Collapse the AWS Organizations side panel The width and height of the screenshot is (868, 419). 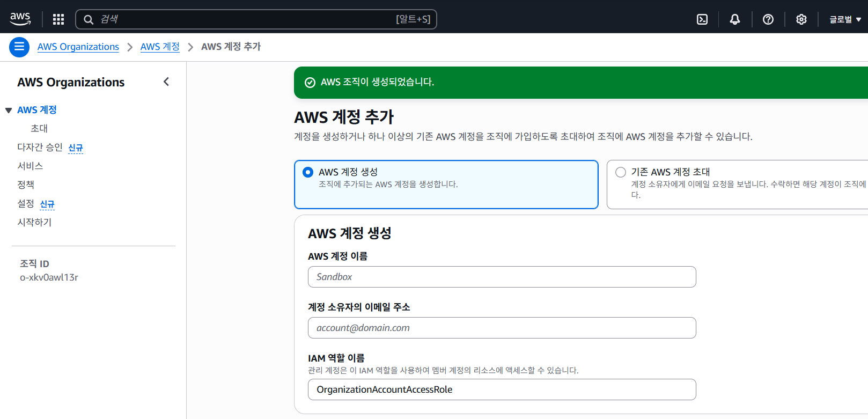(166, 82)
